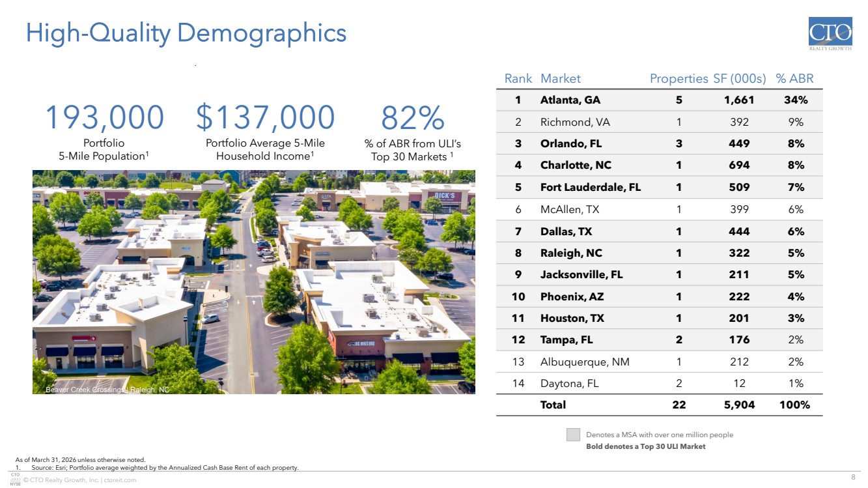Click the 193,000 population figure
The height and width of the screenshot is (488, 868).
tap(104, 119)
